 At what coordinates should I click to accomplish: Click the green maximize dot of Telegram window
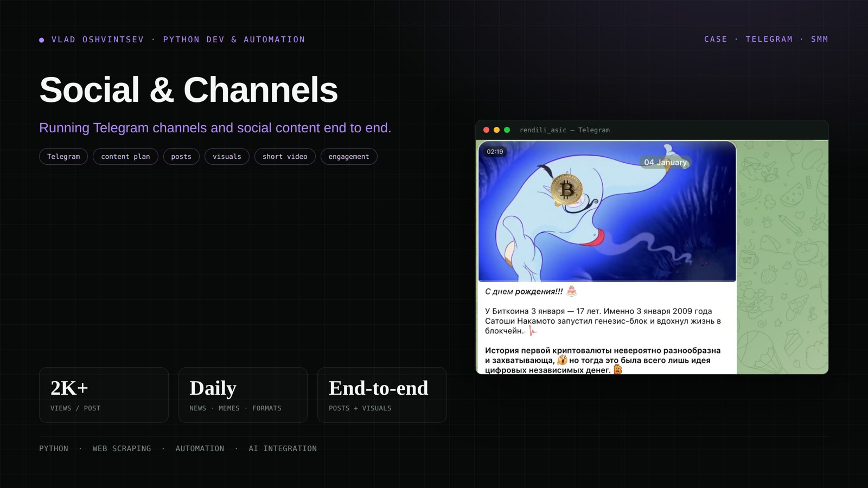pyautogui.click(x=507, y=130)
